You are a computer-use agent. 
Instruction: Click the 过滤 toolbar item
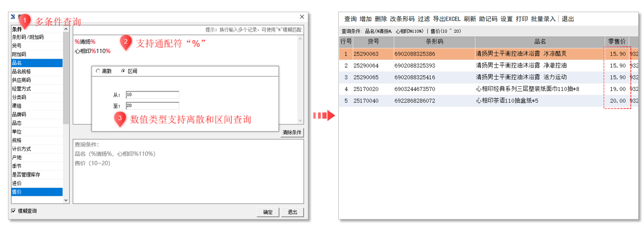424,19
